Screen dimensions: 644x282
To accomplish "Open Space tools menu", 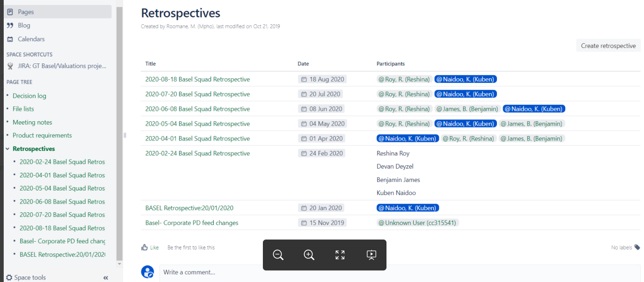I will pyautogui.click(x=26, y=277).
